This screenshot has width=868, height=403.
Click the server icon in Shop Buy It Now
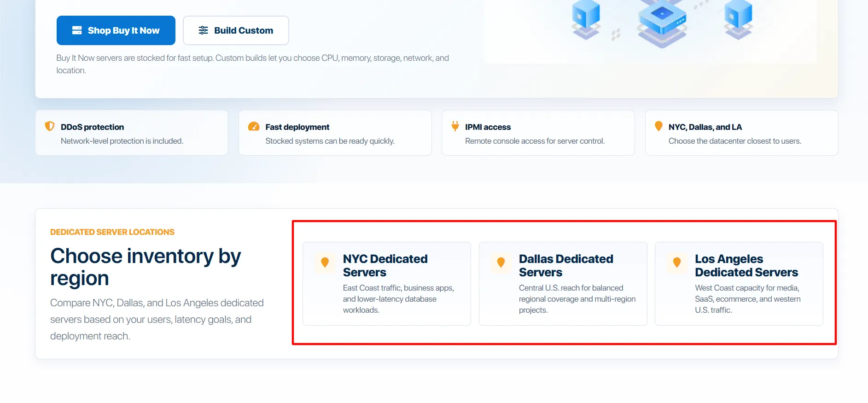[77, 30]
